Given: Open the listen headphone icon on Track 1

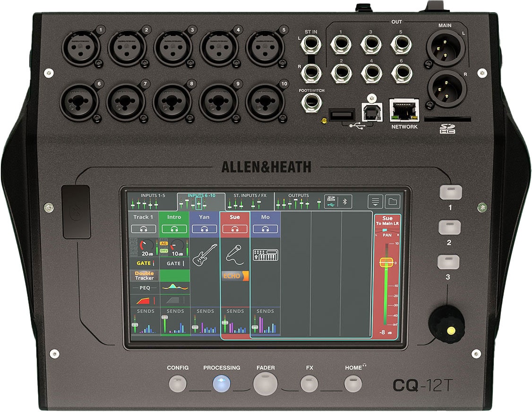Looking at the screenshot, I should 144,228.
